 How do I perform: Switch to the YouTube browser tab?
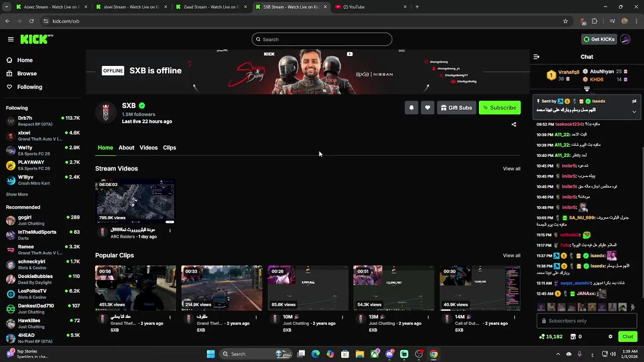371,7
